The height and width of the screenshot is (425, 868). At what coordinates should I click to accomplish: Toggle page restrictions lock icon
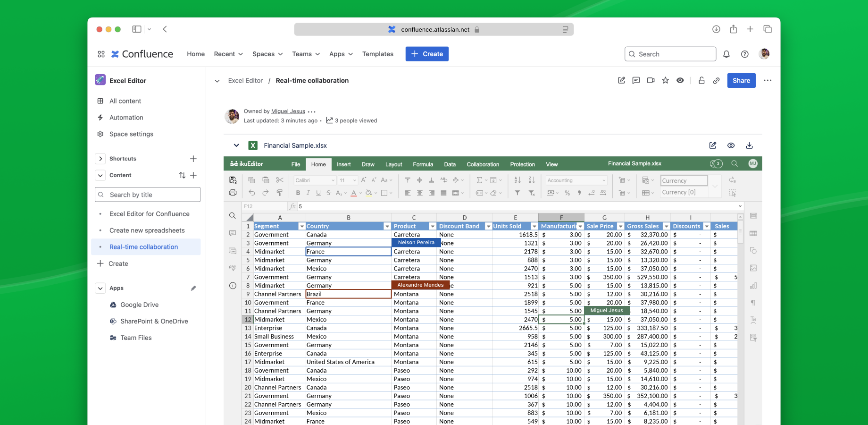coord(701,81)
